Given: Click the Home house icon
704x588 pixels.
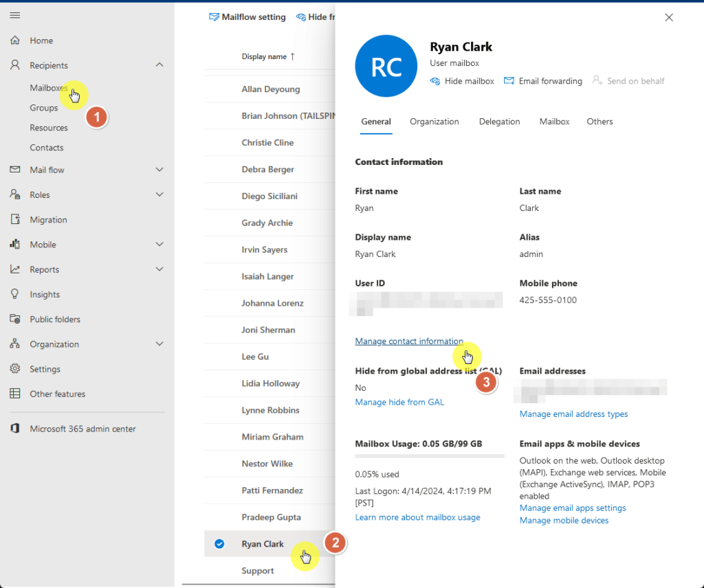Looking at the screenshot, I should click(15, 41).
